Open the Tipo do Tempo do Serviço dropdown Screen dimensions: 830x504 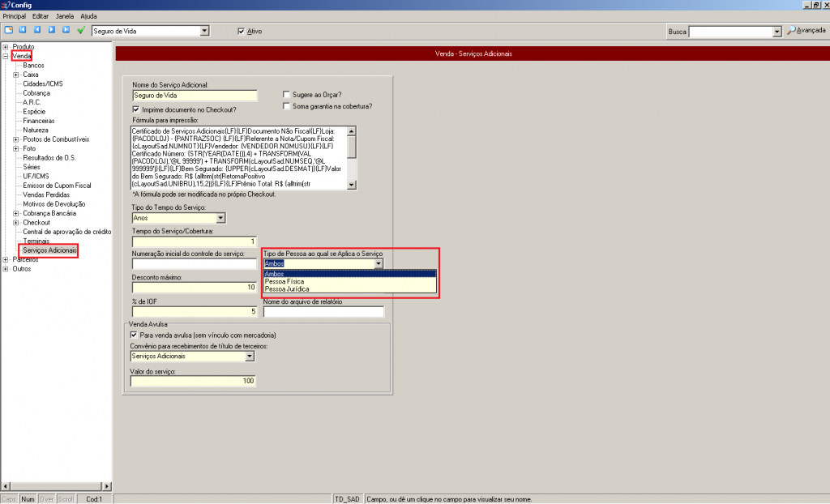click(x=220, y=218)
